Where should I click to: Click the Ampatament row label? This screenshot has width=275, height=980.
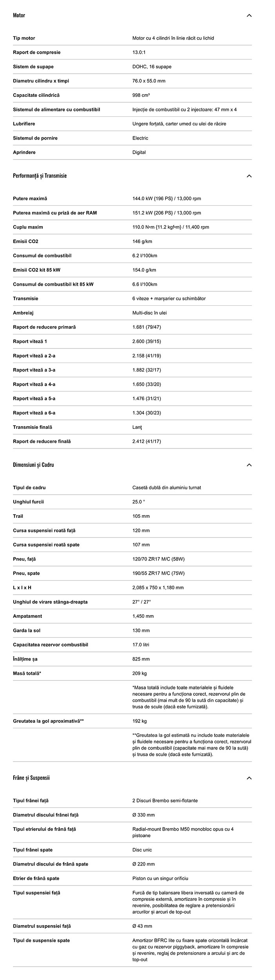coord(27,616)
